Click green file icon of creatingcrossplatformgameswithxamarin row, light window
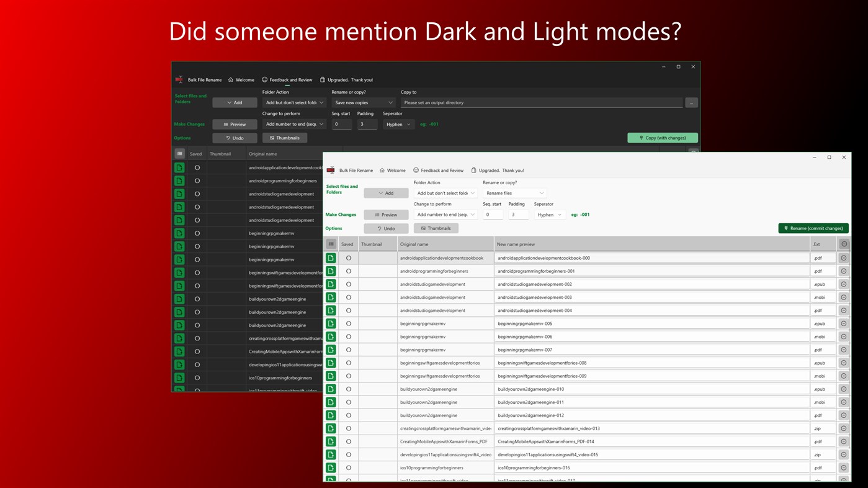This screenshot has width=868, height=488. [331, 428]
